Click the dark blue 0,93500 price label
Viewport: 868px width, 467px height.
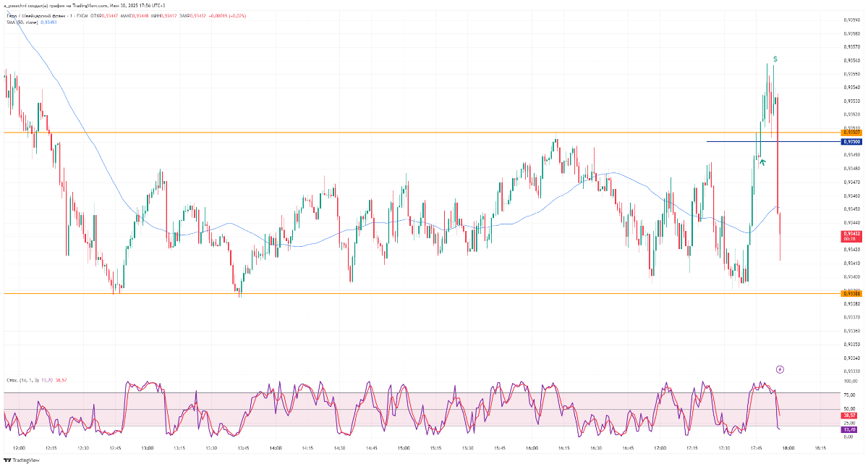point(851,142)
